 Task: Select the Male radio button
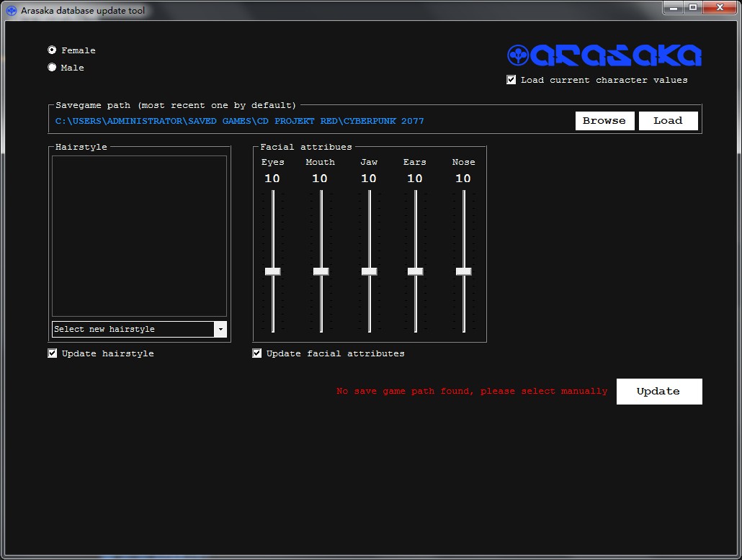tap(52, 68)
